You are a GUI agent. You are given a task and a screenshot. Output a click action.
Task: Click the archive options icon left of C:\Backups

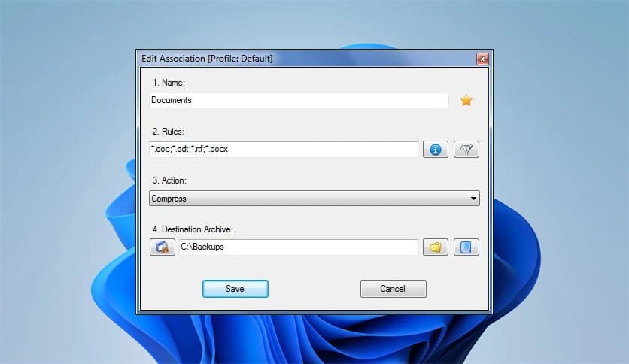163,247
